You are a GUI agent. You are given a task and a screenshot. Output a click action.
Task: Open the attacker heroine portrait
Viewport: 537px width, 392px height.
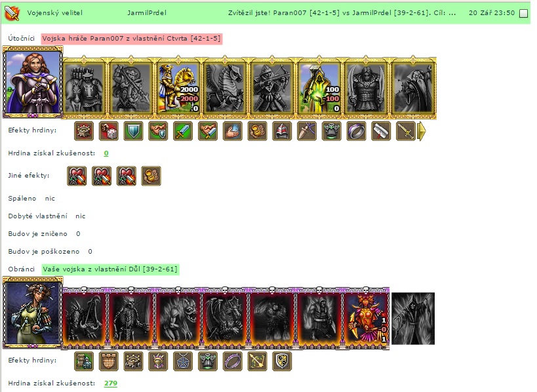point(33,82)
